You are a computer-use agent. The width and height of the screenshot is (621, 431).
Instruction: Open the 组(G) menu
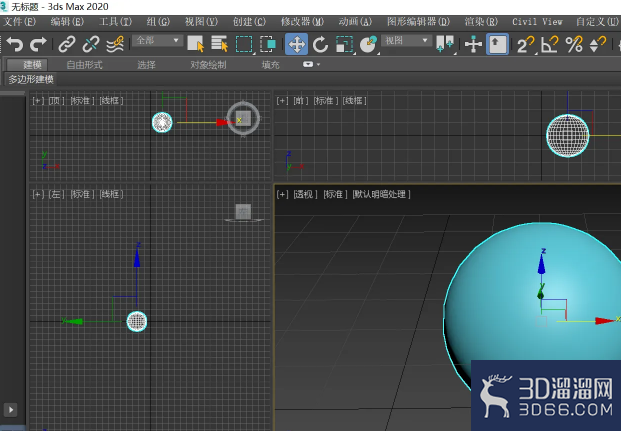[x=158, y=22]
